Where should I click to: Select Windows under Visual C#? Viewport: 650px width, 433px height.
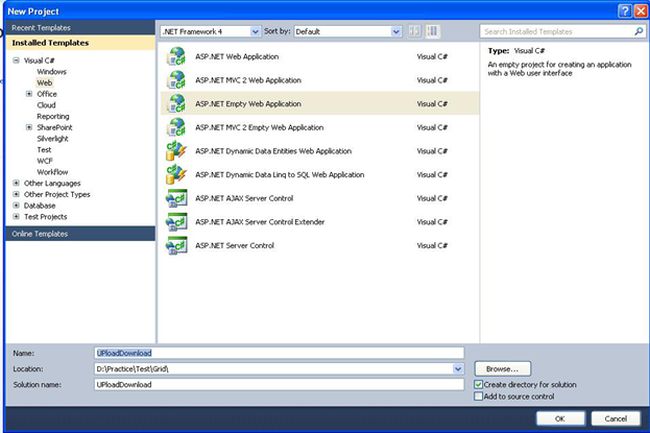[x=51, y=72]
